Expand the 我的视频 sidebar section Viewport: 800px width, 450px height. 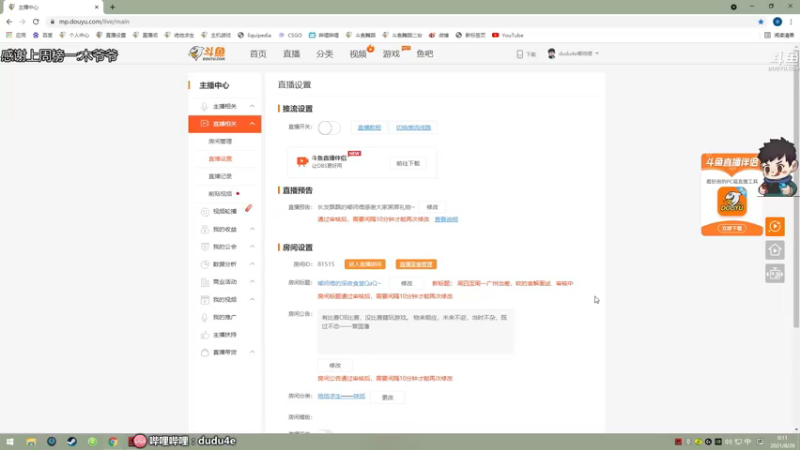(x=252, y=299)
